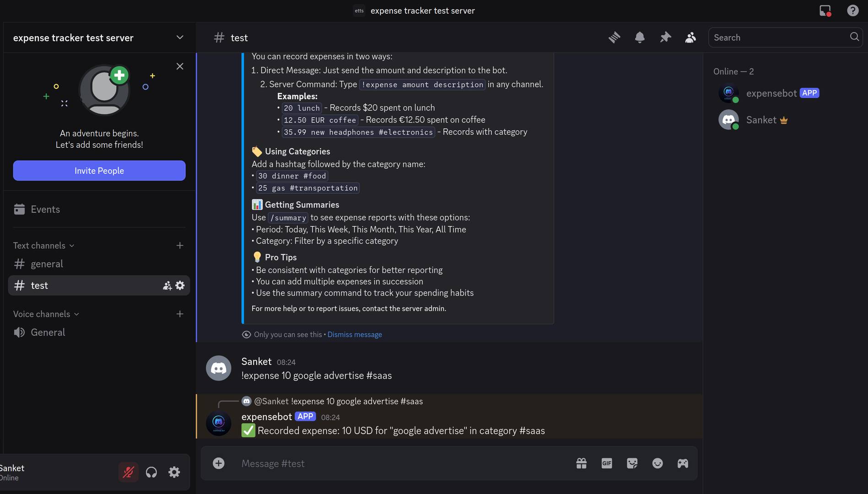Open the gift Nitro icon
The width and height of the screenshot is (868, 494).
[582, 463]
